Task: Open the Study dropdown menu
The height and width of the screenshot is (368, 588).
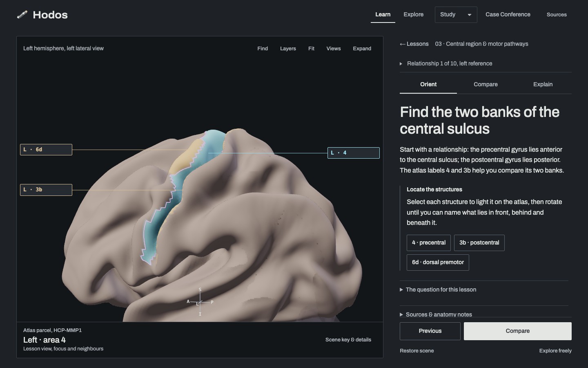Action: coord(456,15)
